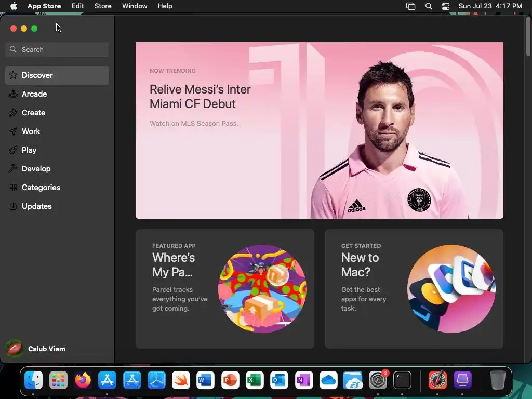532x399 pixels.
Task: Click the magnifier icon in search field
Action: tap(13, 49)
